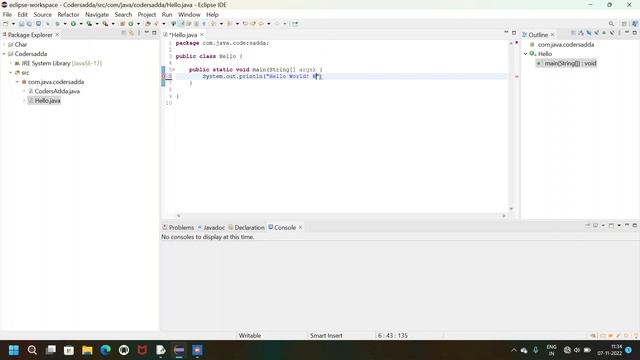The image size is (640, 360).
Task: Open the Source menu
Action: click(42, 14)
